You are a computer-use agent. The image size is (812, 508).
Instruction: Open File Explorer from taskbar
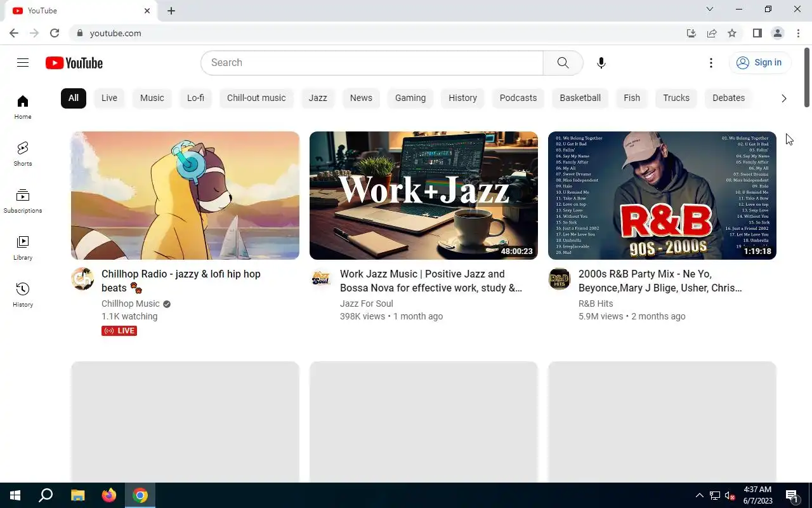pos(77,495)
